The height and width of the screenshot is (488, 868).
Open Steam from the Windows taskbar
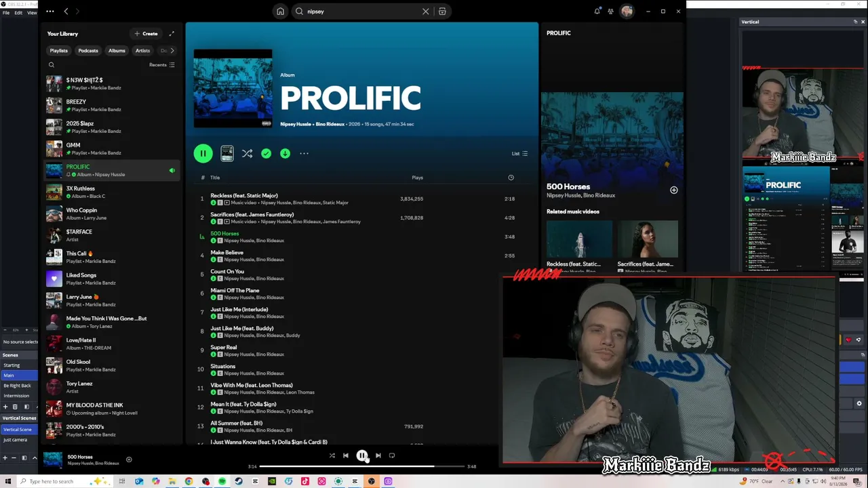(x=239, y=481)
